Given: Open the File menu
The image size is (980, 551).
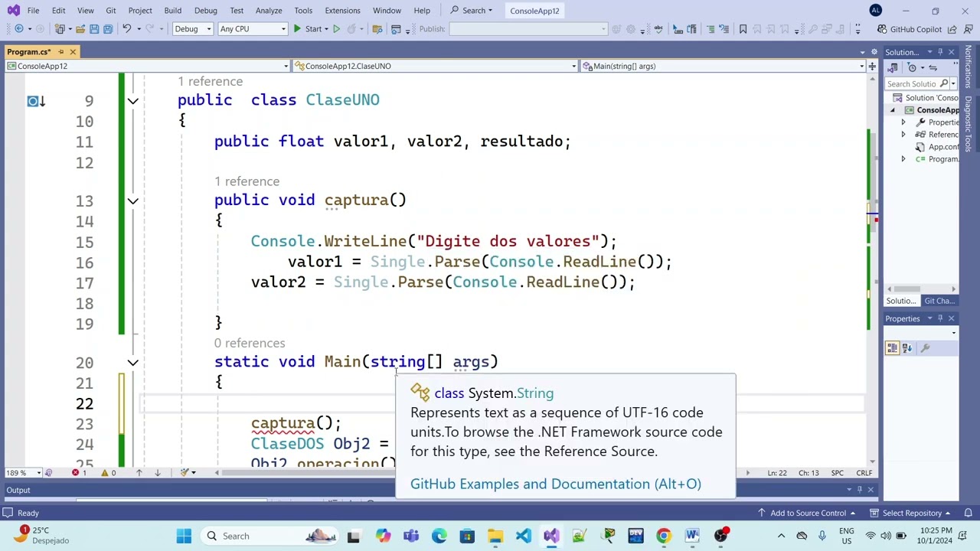Looking at the screenshot, I should [x=33, y=11].
